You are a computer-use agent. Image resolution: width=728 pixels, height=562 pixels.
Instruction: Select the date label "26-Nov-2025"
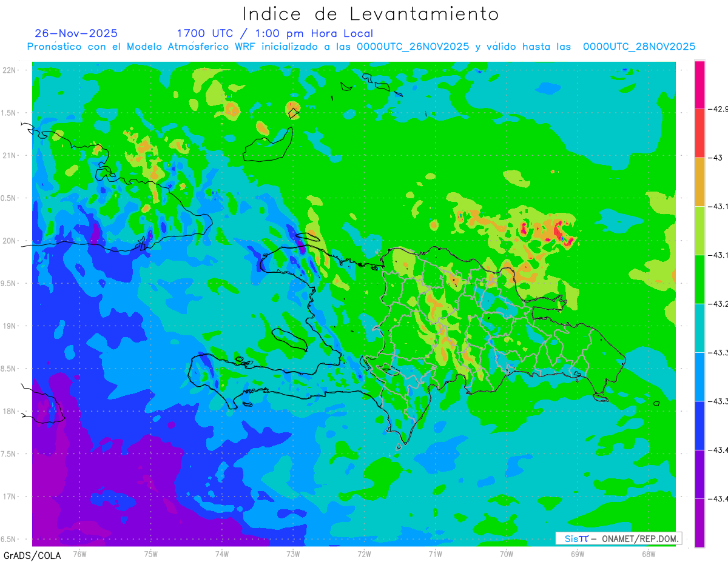(76, 33)
